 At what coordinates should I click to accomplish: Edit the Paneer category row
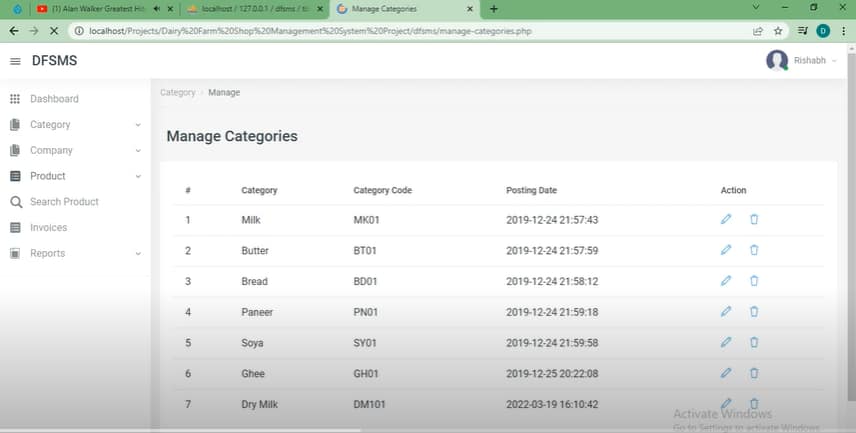point(726,312)
